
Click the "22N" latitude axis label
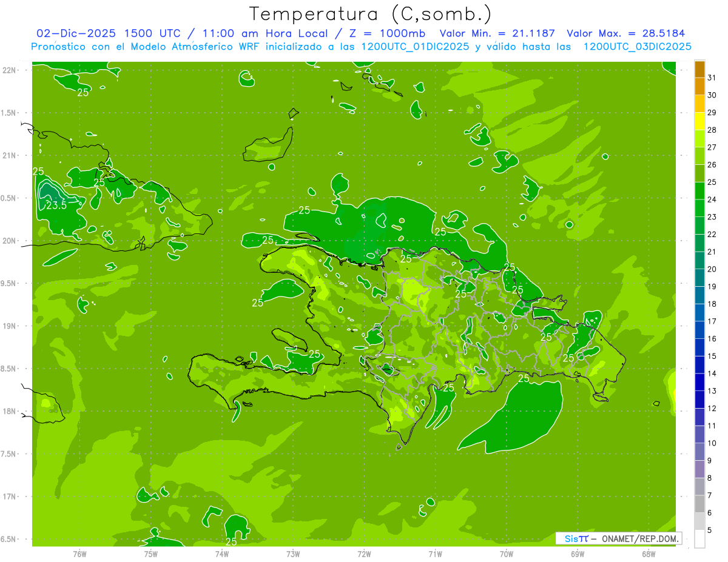tap(10, 70)
